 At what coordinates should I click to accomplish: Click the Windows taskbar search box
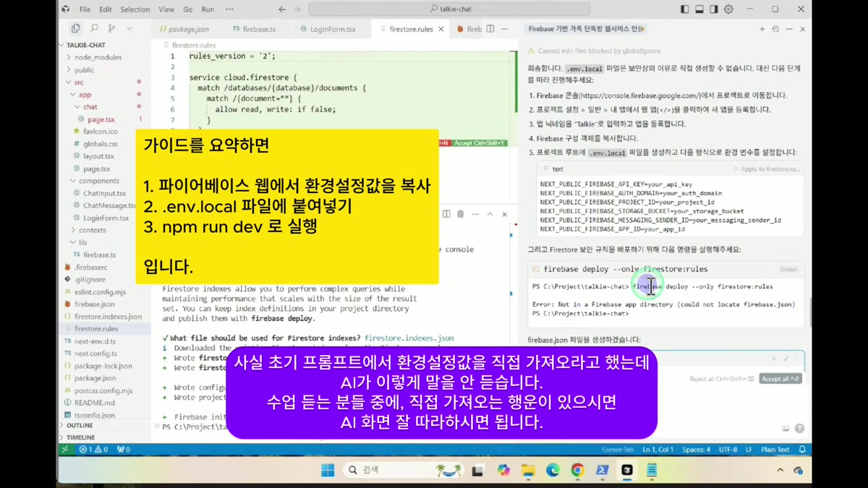(403, 471)
